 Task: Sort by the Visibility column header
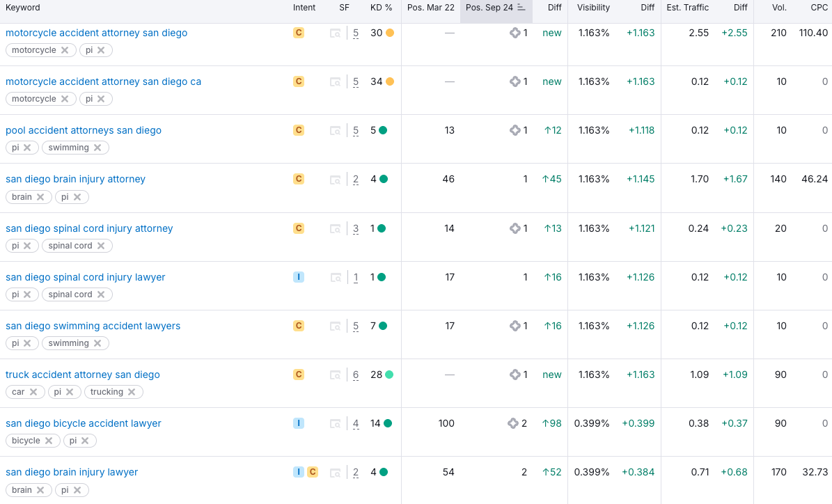tap(592, 8)
